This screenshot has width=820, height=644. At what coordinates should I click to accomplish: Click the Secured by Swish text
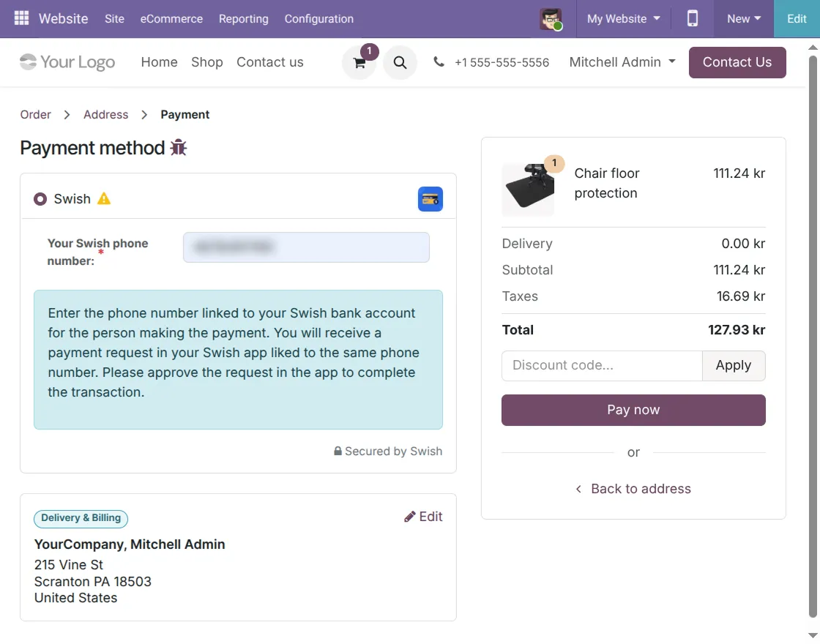(x=393, y=451)
